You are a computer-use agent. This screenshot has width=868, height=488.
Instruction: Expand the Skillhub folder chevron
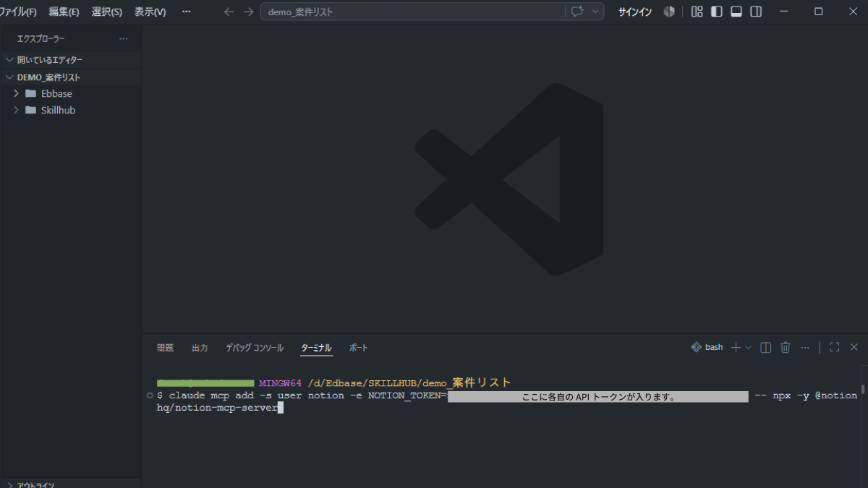[x=16, y=110]
